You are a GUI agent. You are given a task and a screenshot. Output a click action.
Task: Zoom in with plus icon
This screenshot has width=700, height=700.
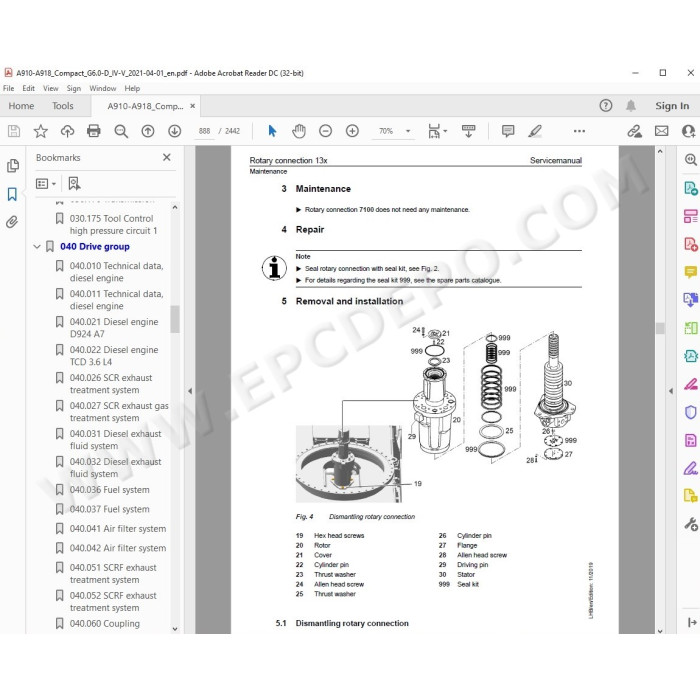352,131
